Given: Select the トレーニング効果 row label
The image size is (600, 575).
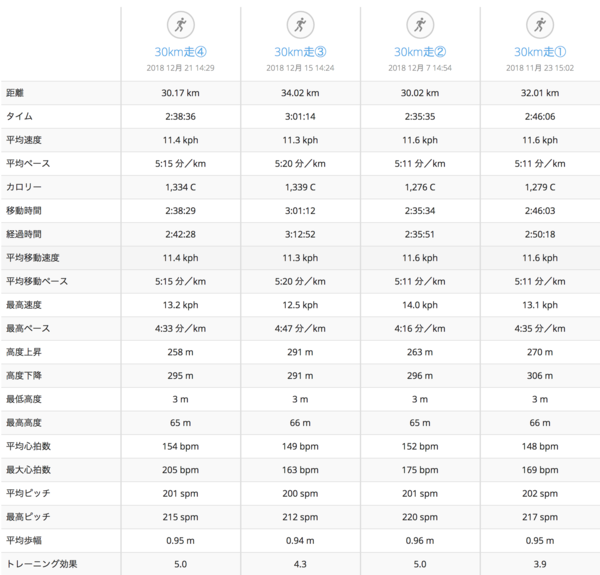Looking at the screenshot, I should tap(41, 564).
